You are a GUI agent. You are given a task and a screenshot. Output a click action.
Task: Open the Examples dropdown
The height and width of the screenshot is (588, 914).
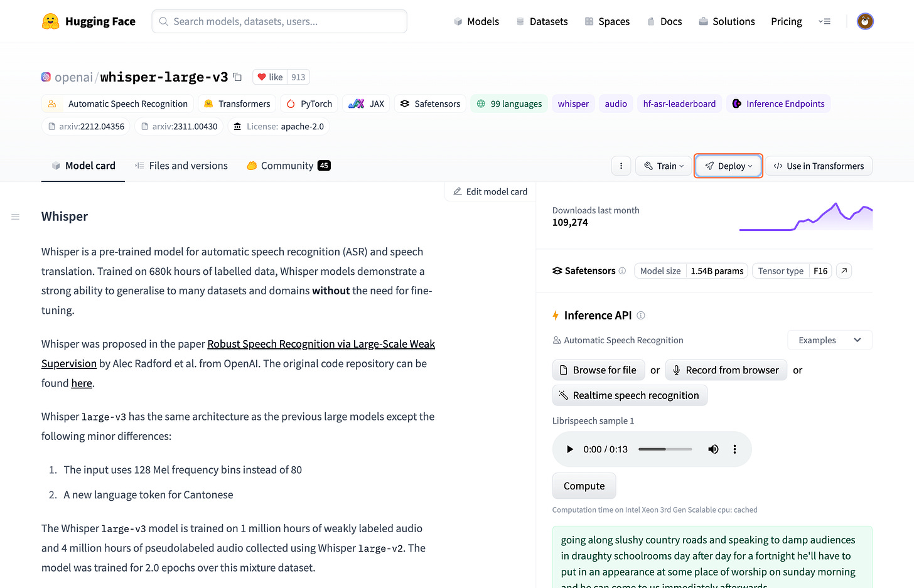[830, 340]
